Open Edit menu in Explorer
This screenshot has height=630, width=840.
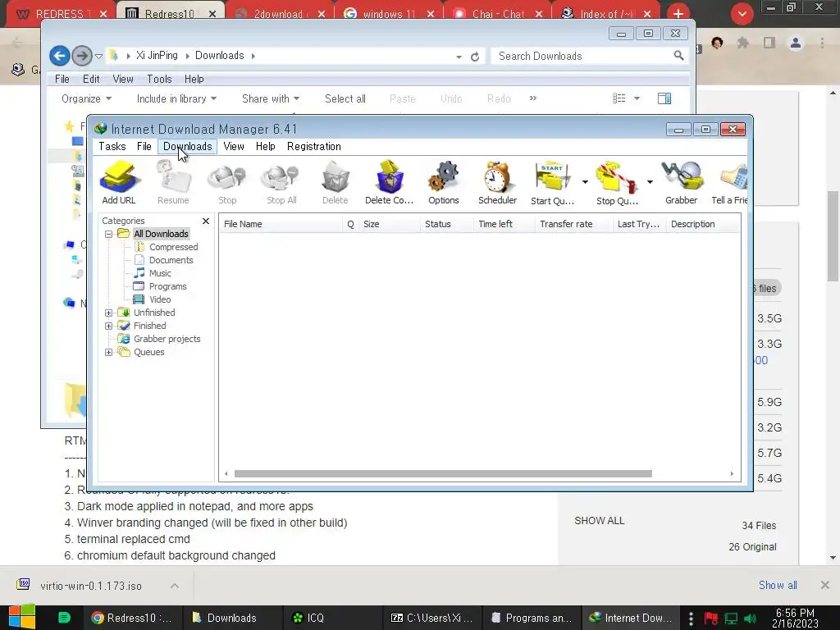91,79
